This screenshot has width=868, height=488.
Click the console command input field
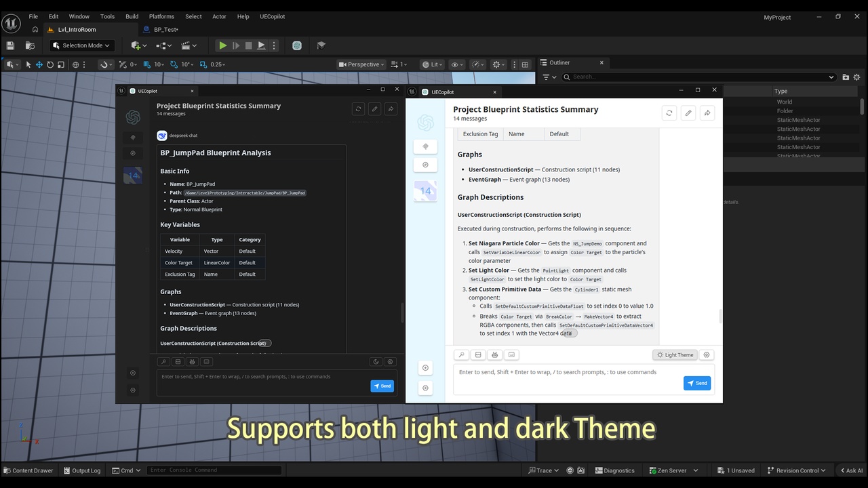pos(214,470)
